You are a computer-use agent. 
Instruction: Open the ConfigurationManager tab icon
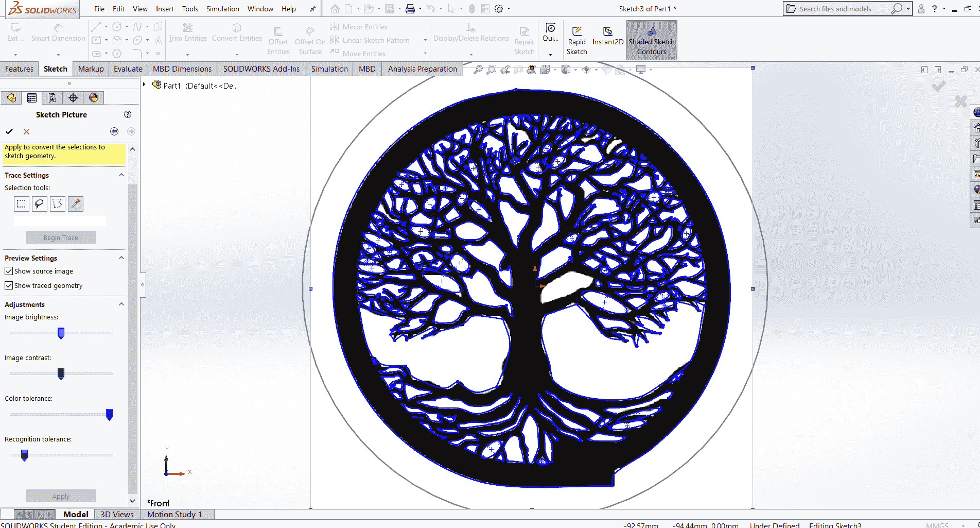point(52,98)
